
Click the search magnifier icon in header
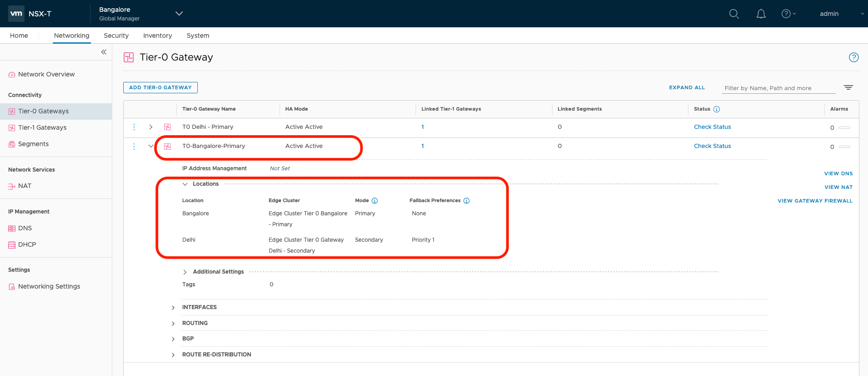[x=734, y=14]
